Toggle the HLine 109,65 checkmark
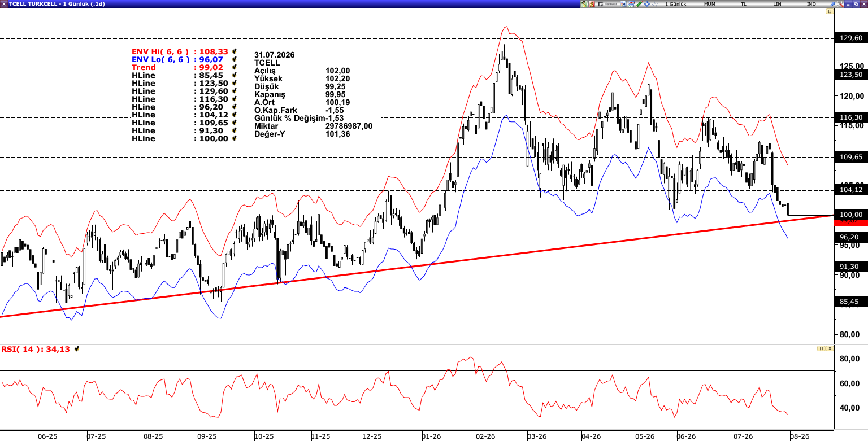Screen dimensions: 868x441 click(234, 123)
